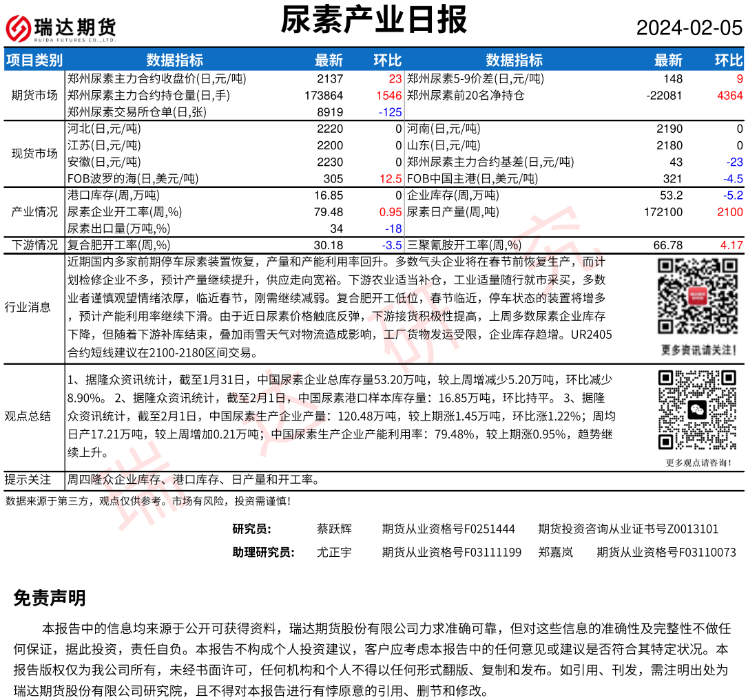
Task: Click the 观点总结 row label
Action: click(28, 416)
